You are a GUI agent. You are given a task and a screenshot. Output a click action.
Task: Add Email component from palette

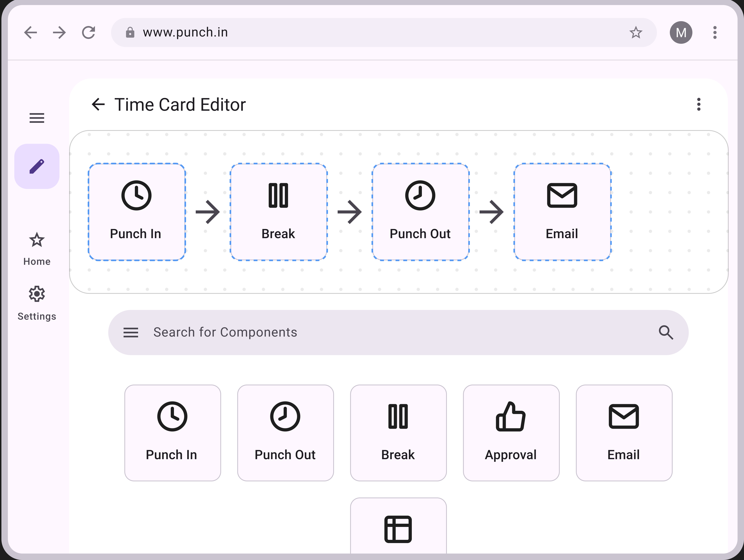[x=624, y=433]
